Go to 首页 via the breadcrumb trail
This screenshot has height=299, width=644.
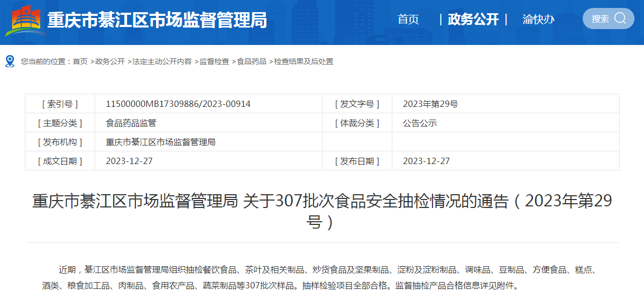tap(80, 61)
